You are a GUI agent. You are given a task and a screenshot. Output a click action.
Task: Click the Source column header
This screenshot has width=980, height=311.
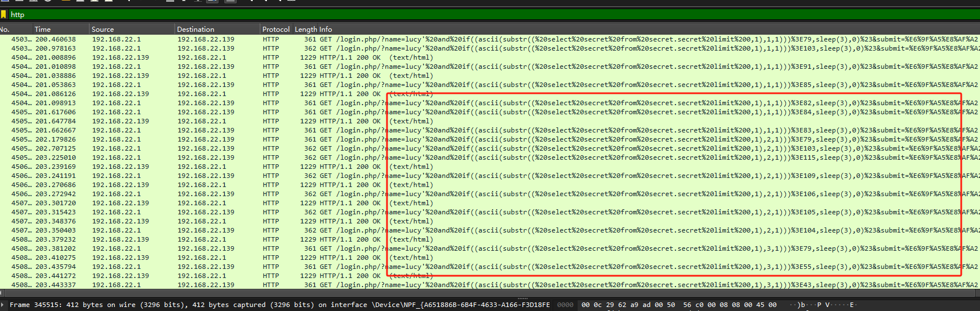click(x=102, y=29)
